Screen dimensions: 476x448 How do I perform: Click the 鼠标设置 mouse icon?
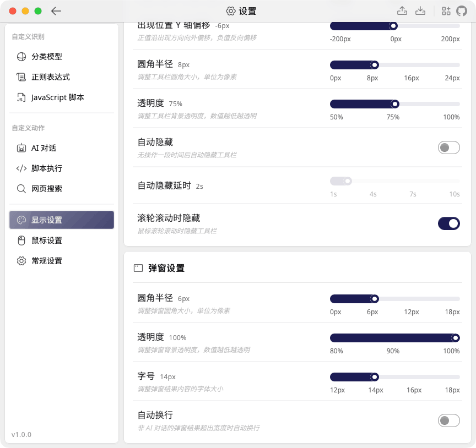click(x=21, y=241)
